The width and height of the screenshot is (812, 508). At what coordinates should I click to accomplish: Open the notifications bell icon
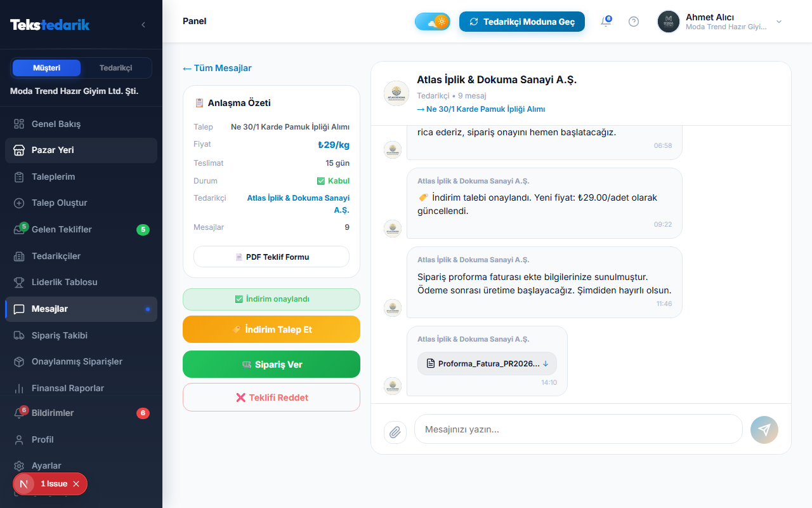coord(606,22)
